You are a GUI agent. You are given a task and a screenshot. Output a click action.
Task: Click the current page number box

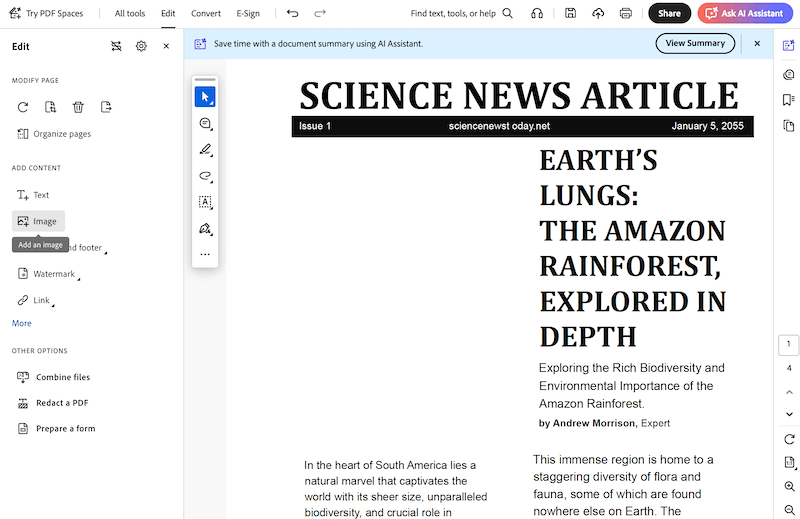[789, 344]
